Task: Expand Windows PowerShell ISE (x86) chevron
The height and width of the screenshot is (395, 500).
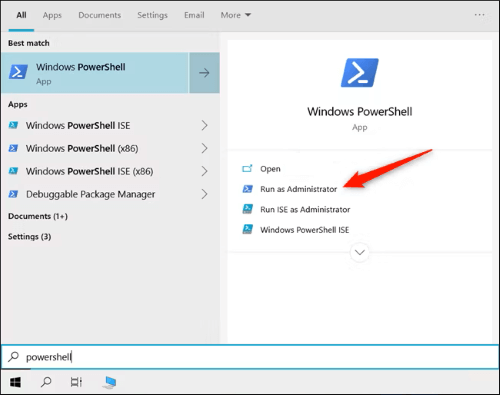Action: [204, 171]
